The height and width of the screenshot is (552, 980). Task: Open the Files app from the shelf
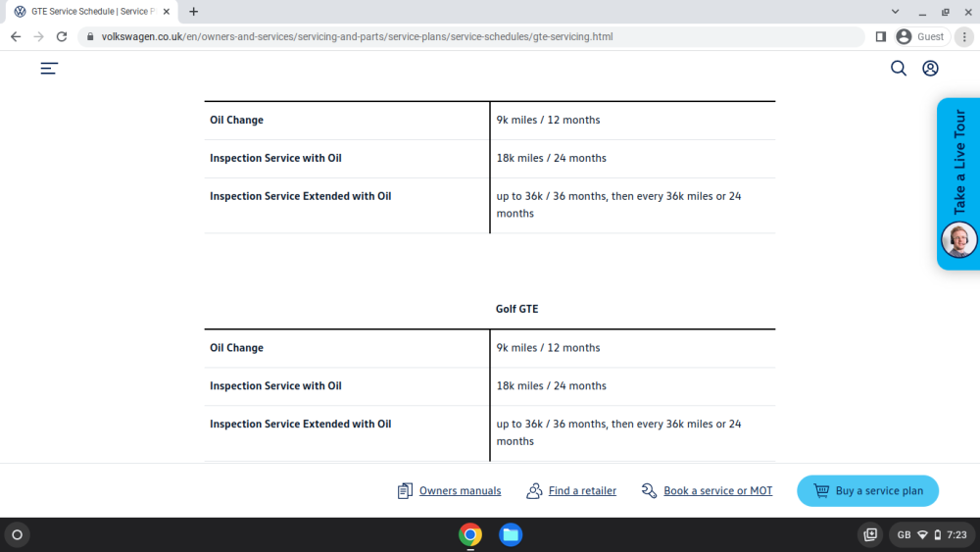(511, 535)
